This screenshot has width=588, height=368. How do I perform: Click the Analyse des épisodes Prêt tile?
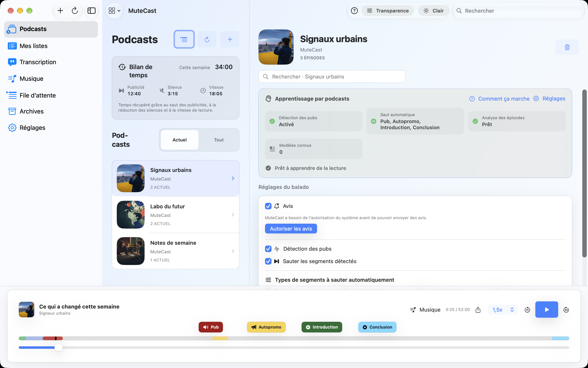(x=517, y=121)
